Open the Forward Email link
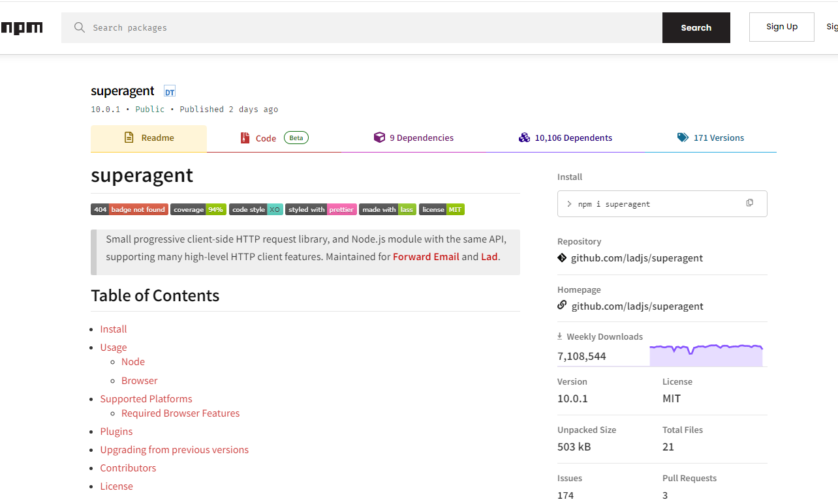Image resolution: width=838 pixels, height=504 pixels. point(426,257)
